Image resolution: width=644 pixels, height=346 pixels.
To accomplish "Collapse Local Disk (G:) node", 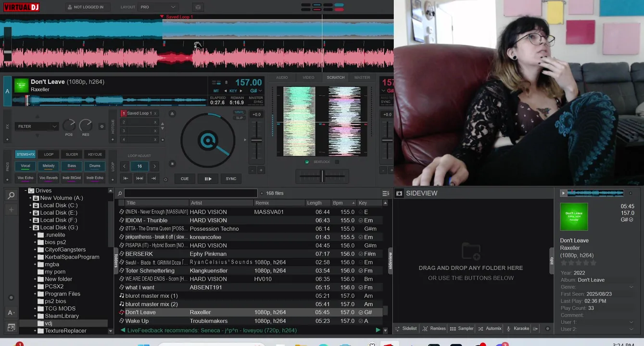I will point(30,227).
